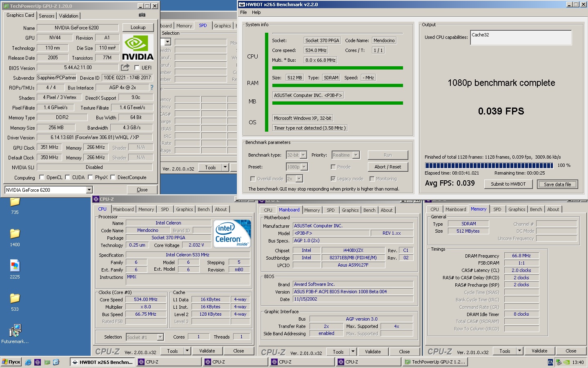Image resolution: width=588 pixels, height=368 pixels.
Task: Toggle the Pmode checkbox
Action: [333, 167]
